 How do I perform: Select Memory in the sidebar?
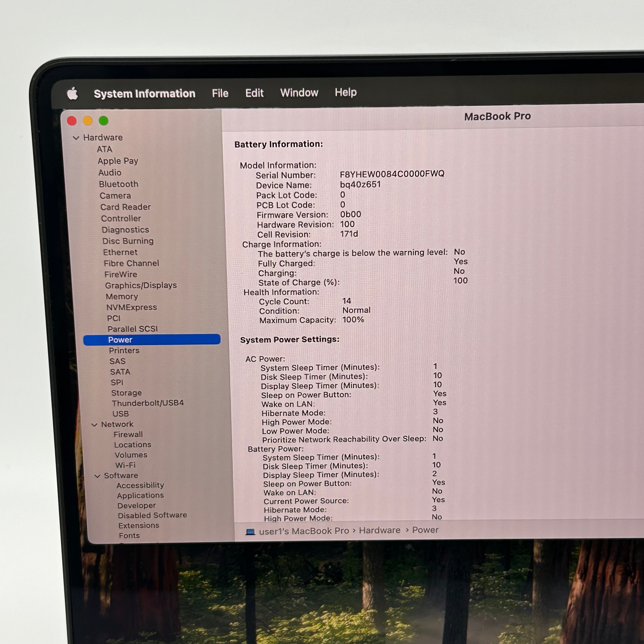[x=122, y=296]
